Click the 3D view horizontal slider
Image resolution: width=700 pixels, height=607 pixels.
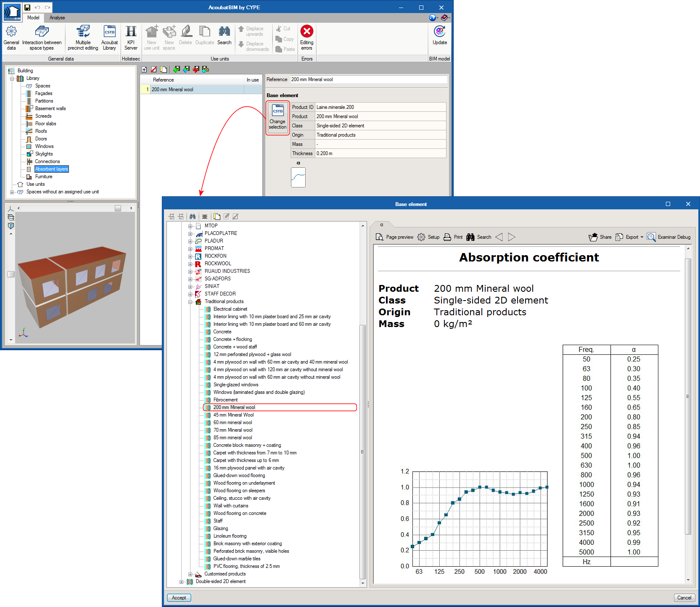coord(118,208)
